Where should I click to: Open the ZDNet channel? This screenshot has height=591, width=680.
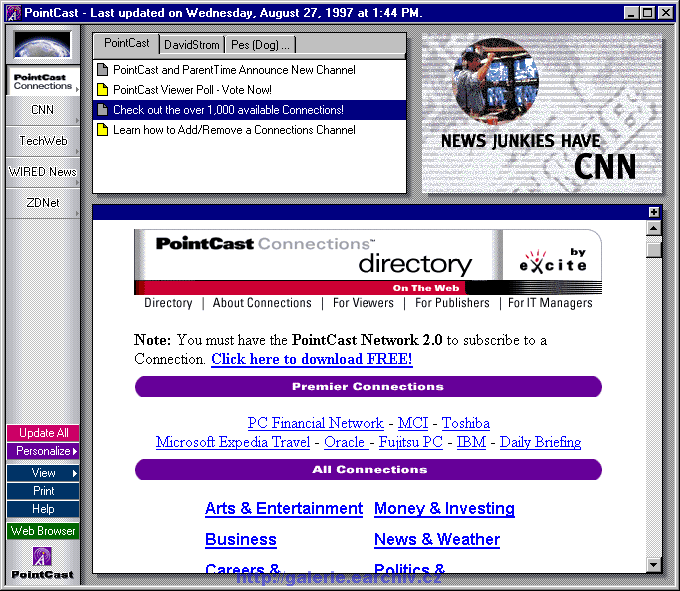(x=42, y=203)
